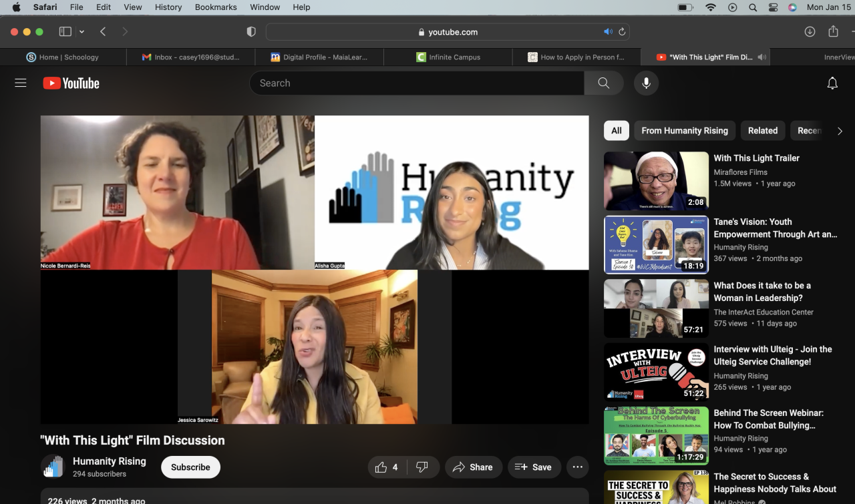Open Safari's share sheet icon
Viewport: 855px width, 504px height.
click(x=833, y=31)
